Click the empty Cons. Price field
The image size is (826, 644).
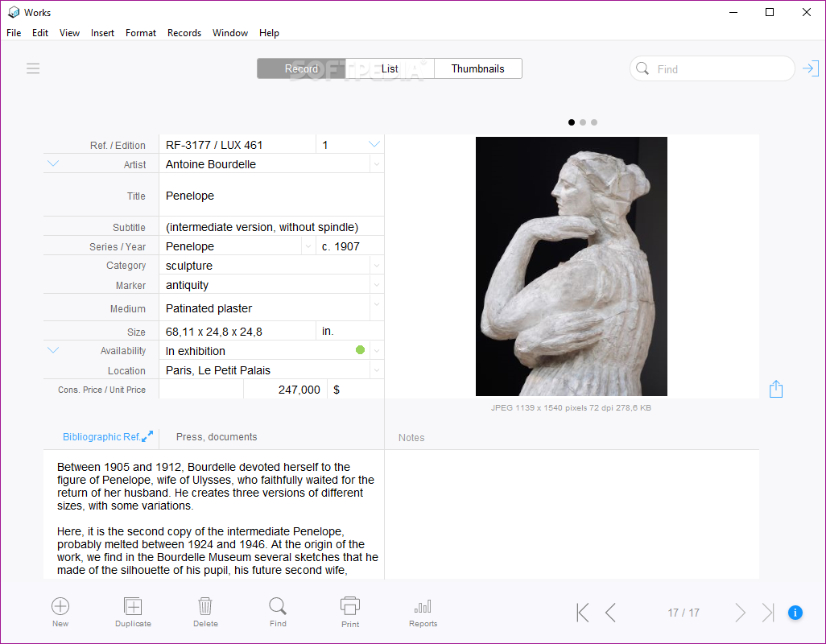tap(201, 390)
